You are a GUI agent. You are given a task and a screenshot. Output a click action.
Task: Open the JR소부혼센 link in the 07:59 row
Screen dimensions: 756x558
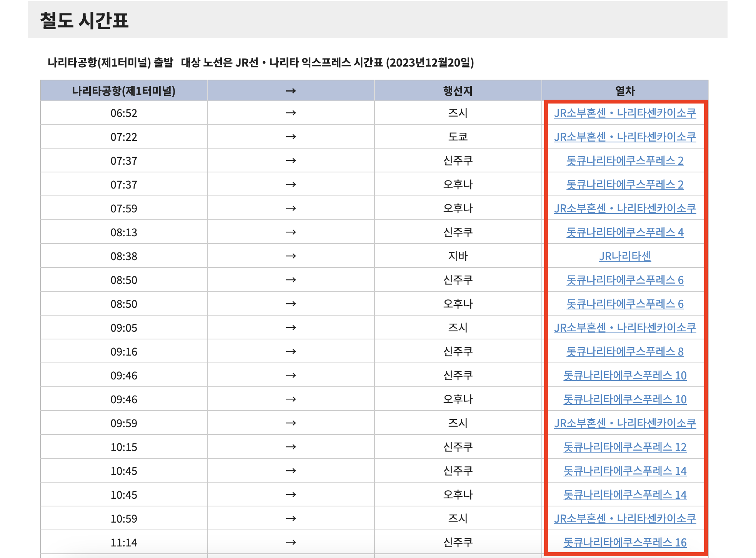point(625,209)
